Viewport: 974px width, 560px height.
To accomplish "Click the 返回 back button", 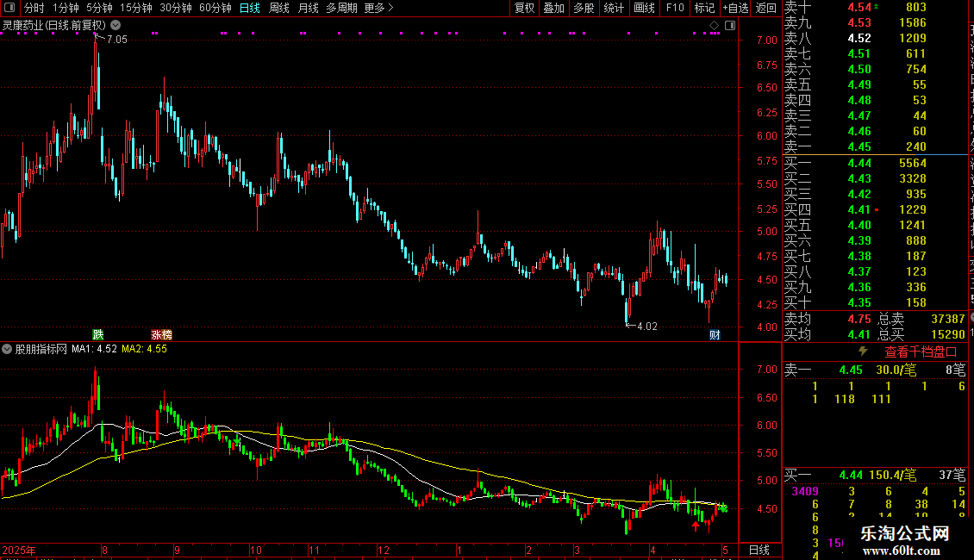I will coord(766,8).
